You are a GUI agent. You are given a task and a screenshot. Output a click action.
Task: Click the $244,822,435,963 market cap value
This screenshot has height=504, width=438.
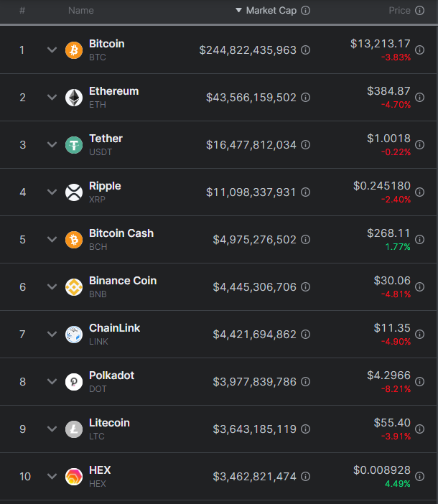[x=248, y=50]
